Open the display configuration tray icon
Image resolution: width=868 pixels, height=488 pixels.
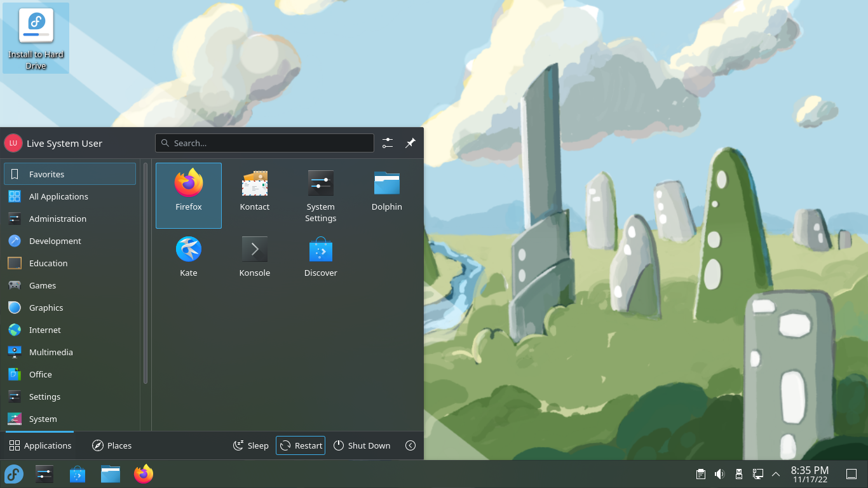[757, 474]
